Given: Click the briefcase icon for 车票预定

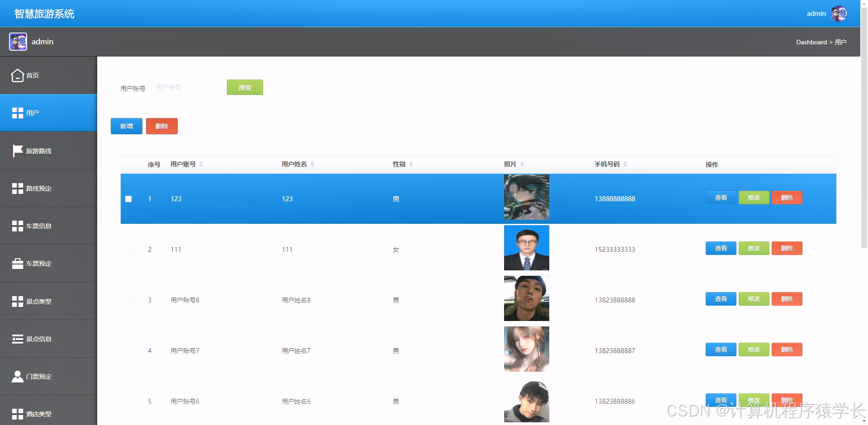Looking at the screenshot, I should click(18, 264).
